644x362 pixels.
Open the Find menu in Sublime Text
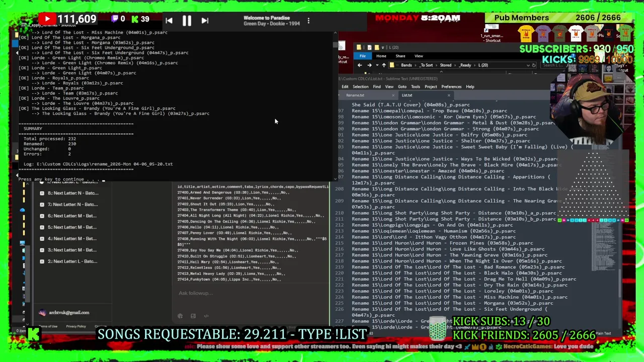(377, 87)
